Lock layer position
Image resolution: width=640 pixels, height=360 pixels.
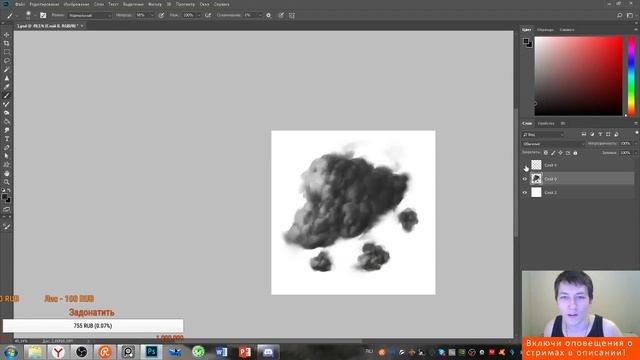click(560, 153)
